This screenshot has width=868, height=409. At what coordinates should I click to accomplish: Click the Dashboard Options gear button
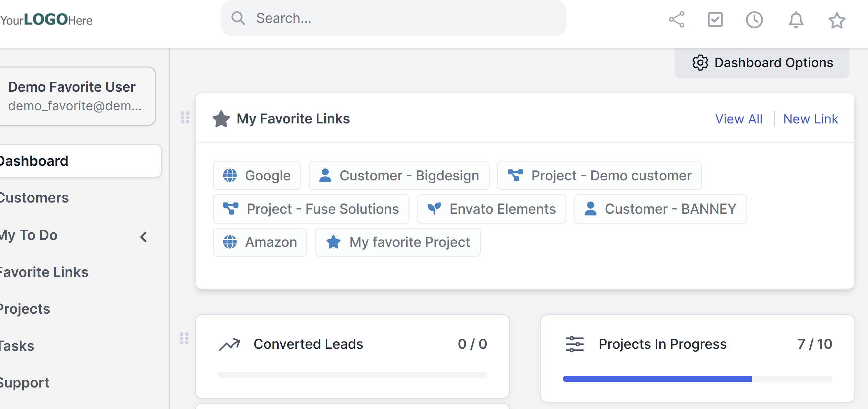pyautogui.click(x=762, y=63)
